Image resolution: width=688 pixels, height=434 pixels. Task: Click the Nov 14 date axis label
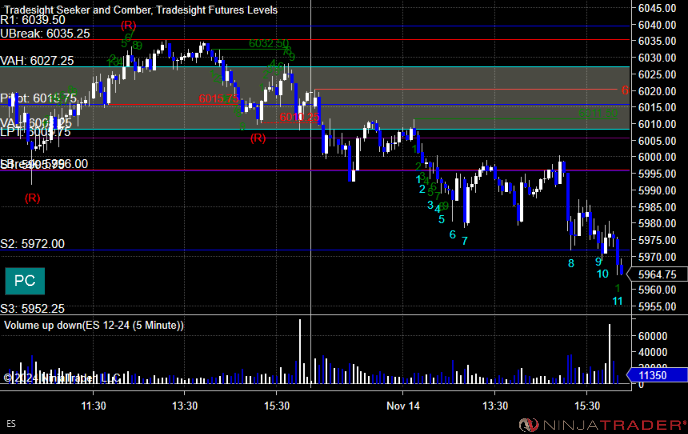[x=403, y=406]
